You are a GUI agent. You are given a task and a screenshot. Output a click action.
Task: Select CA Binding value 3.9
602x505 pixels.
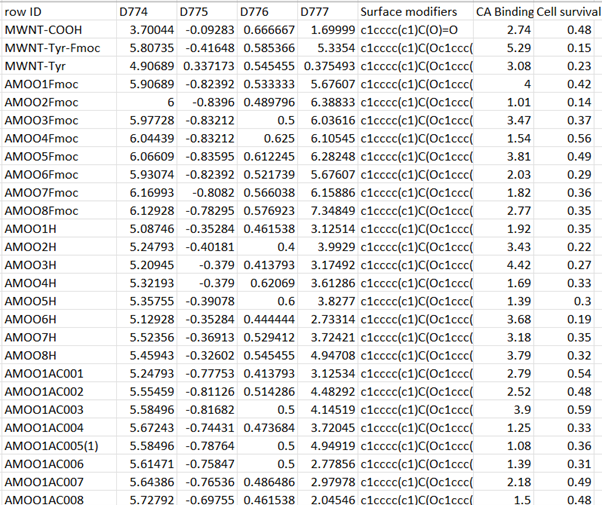[504, 409]
